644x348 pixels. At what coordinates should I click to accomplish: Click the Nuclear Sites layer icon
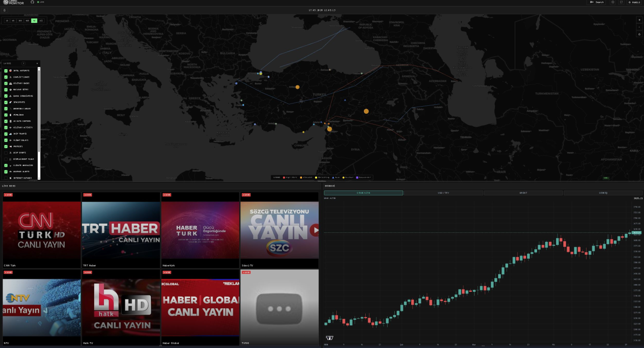[x=10, y=90]
